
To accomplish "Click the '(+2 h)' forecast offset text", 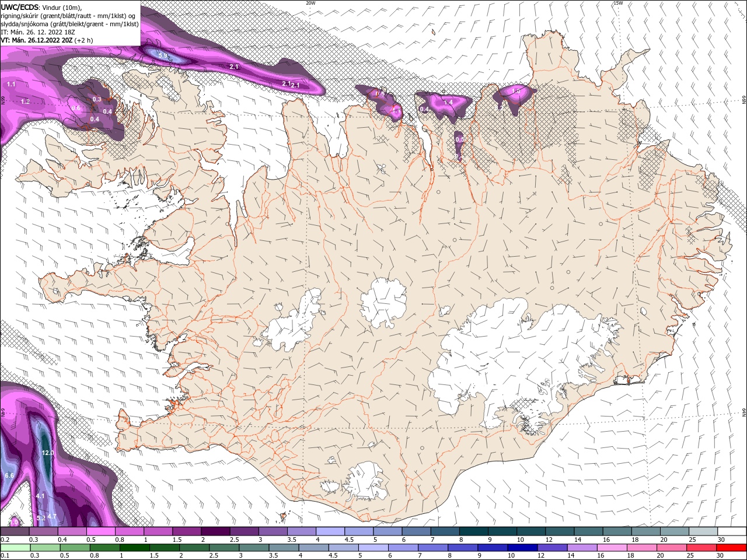I will 85,40.
